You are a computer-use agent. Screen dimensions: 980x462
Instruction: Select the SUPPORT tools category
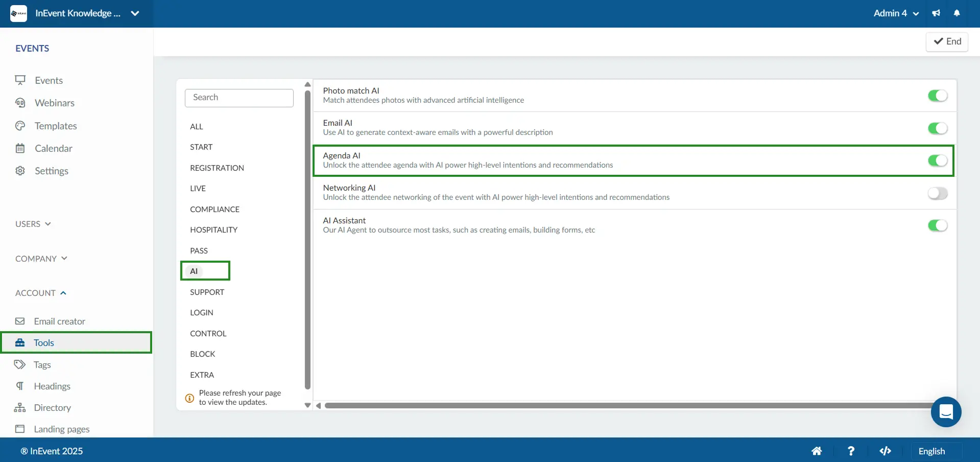pyautogui.click(x=207, y=292)
